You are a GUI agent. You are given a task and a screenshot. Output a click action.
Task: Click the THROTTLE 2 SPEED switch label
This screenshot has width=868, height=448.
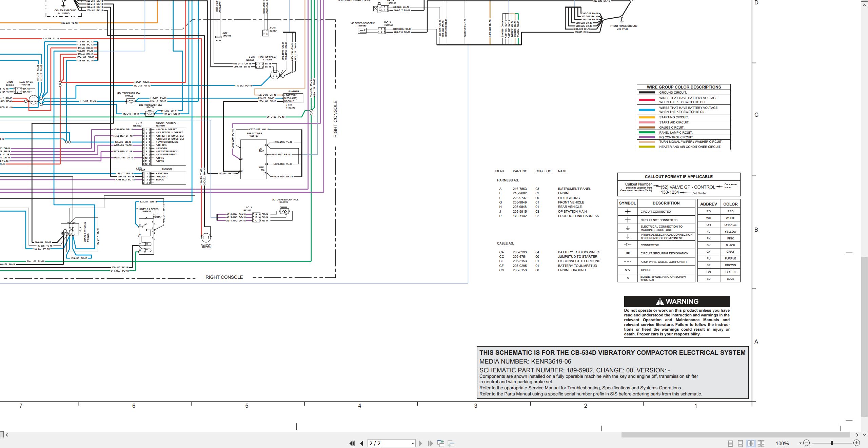147,209
